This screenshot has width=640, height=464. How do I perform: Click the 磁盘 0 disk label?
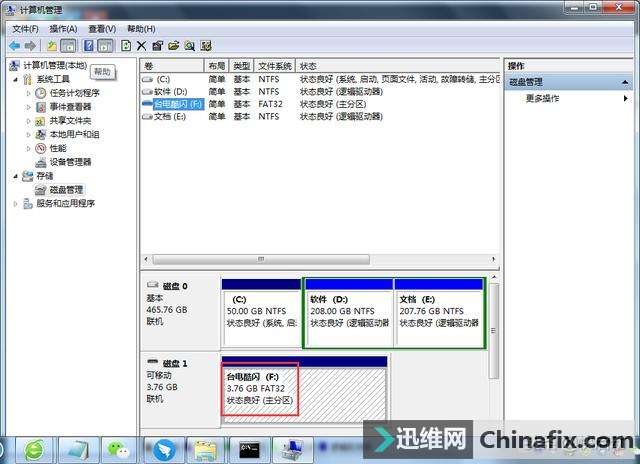point(180,313)
